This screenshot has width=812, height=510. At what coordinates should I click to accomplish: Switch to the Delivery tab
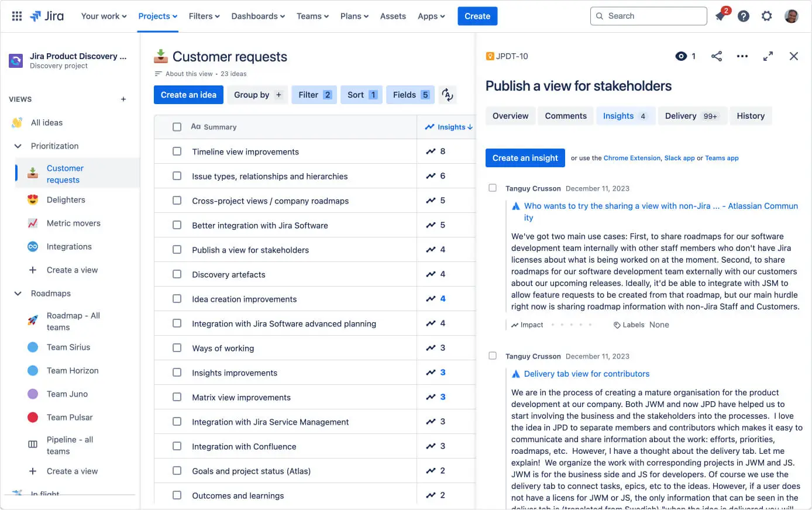click(x=693, y=116)
